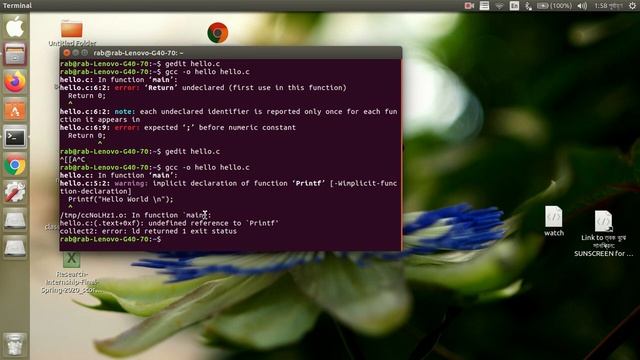Click the '/tmp/ccNoLHz1.o: In function' line
This screenshot has width=640, height=360.
(136, 215)
